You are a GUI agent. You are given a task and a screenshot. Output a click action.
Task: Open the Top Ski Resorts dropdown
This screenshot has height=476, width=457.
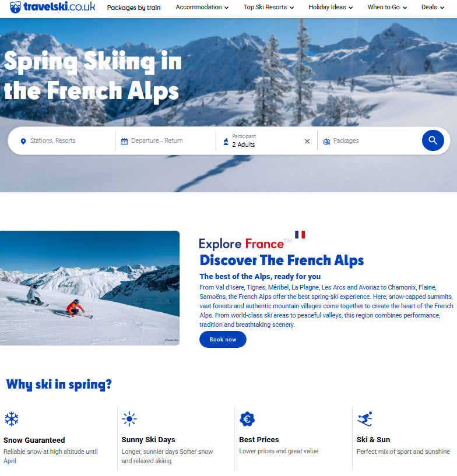click(268, 8)
